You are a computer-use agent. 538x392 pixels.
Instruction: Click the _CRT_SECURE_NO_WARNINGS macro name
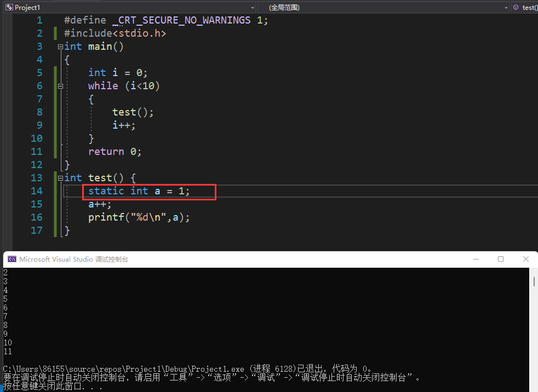(x=181, y=20)
